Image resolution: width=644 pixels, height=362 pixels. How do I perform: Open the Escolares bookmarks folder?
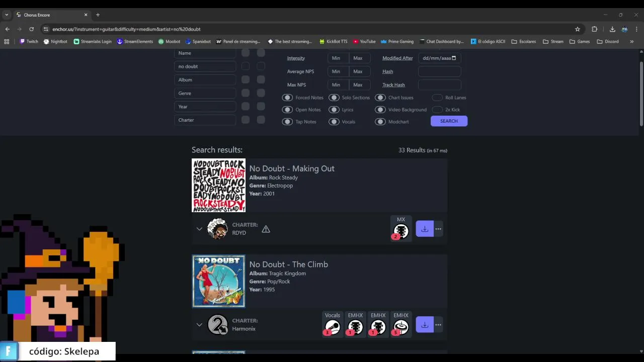coord(524,41)
